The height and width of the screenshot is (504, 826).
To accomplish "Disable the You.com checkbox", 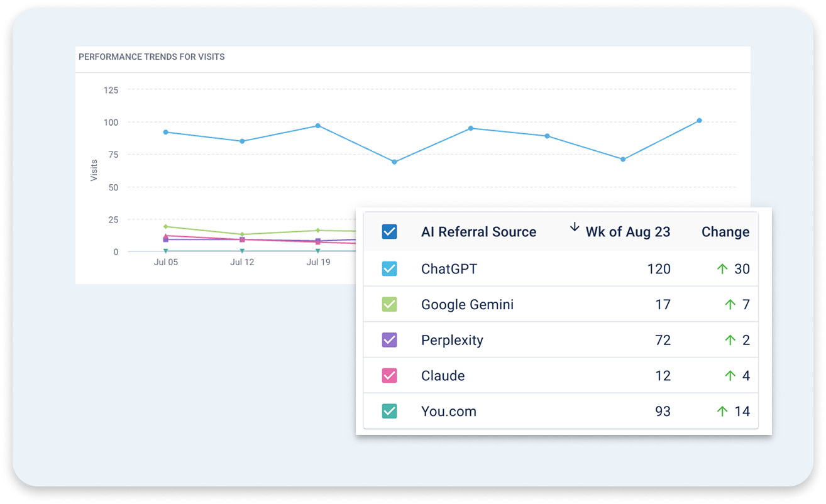I will tap(390, 412).
